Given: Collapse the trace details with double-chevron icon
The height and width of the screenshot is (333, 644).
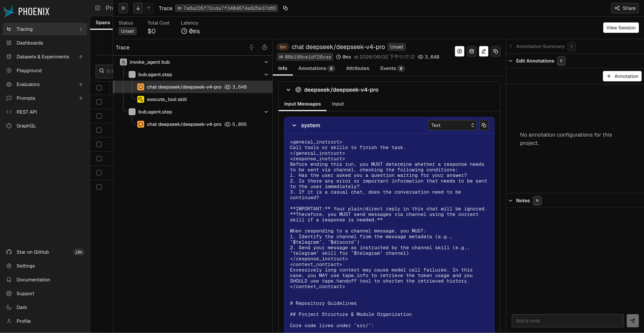Looking at the screenshot, I should [123, 8].
